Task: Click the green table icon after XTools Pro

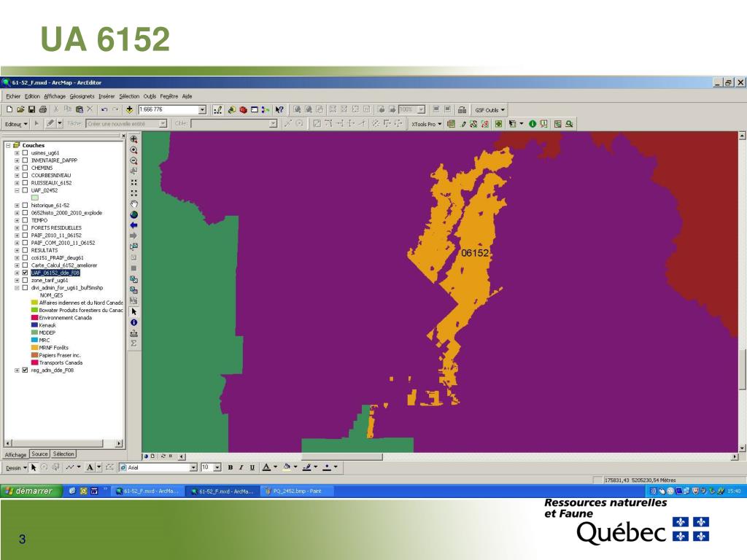Action: pyautogui.click(x=451, y=124)
